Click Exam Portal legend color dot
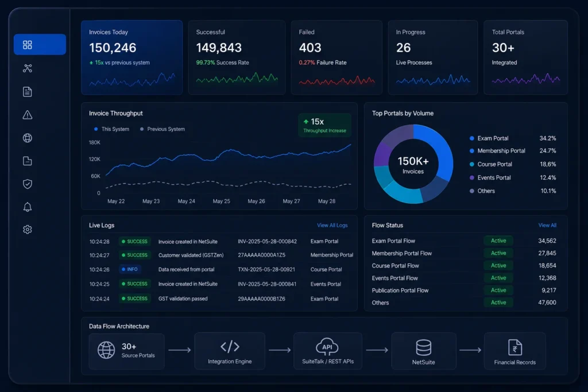This screenshot has width=588, height=392. coord(472,138)
